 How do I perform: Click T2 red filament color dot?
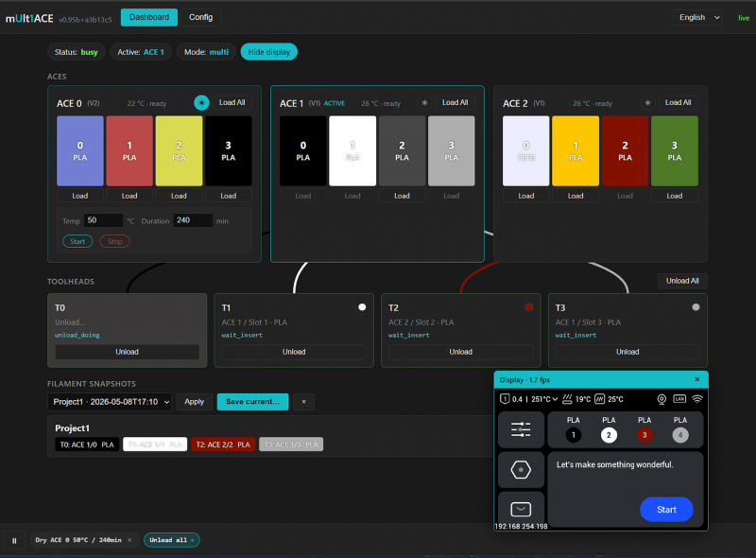pyautogui.click(x=529, y=307)
